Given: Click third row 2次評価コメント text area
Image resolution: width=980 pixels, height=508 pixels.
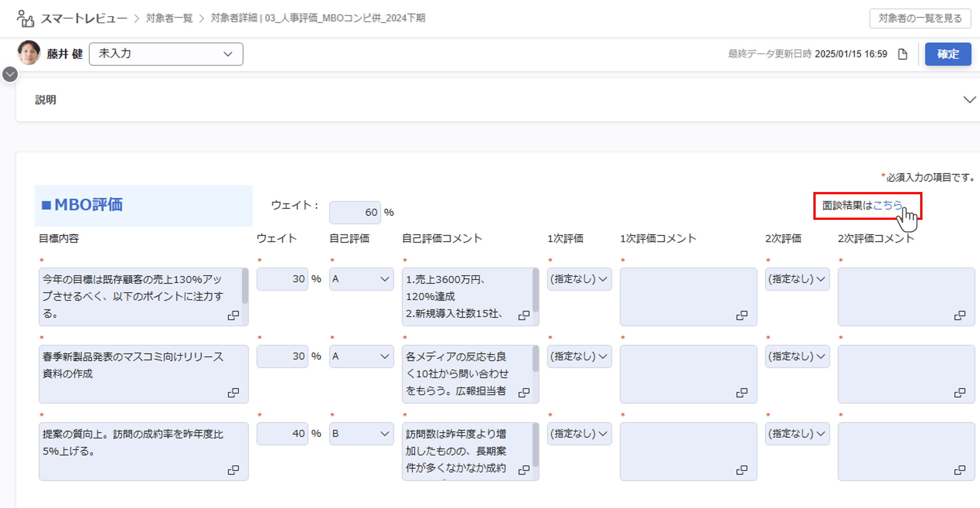Looking at the screenshot, I should tap(907, 451).
